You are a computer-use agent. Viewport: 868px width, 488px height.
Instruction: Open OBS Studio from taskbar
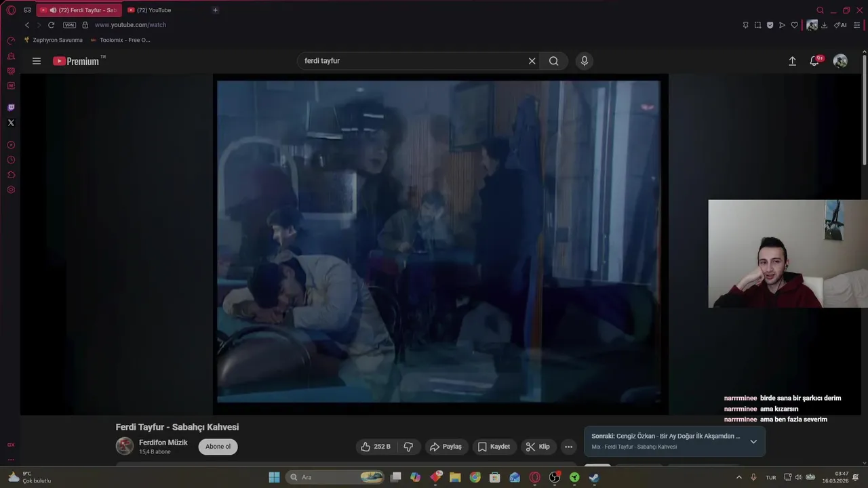click(555, 477)
